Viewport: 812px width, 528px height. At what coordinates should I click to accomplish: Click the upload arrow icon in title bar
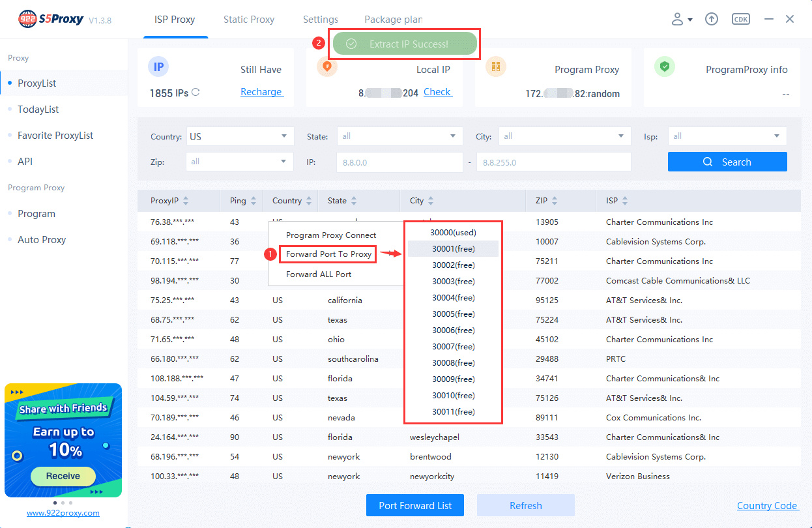point(711,19)
